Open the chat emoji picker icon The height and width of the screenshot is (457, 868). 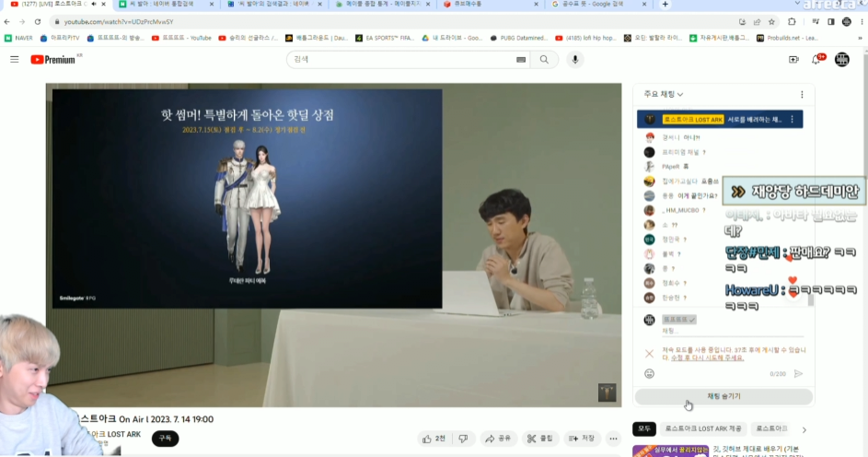click(x=649, y=374)
